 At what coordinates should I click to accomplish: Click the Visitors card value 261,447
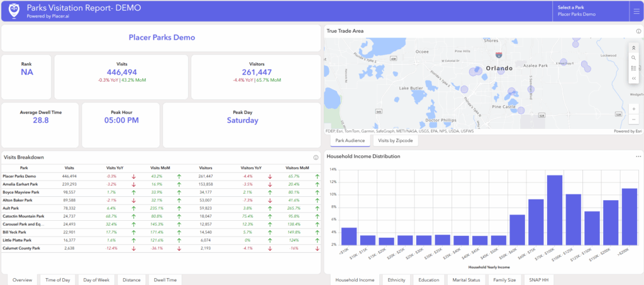257,72
